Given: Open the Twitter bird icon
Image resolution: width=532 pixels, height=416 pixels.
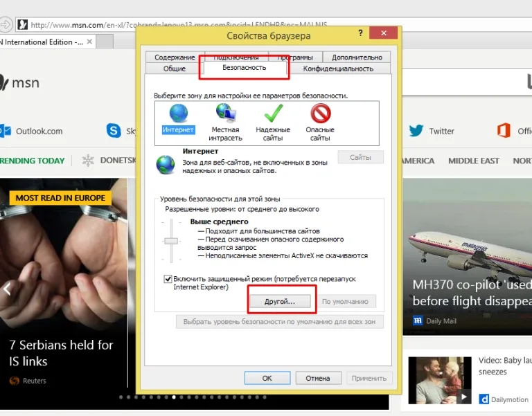Looking at the screenshot, I should 416,131.
